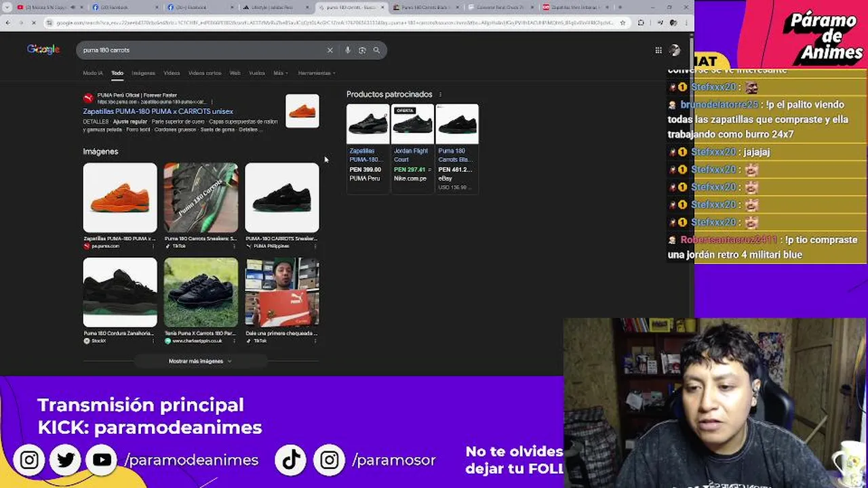This screenshot has height=488, width=868.
Task: Open sponsored Zapatillas PUMA-180 product PEN 399.00
Action: point(367,148)
